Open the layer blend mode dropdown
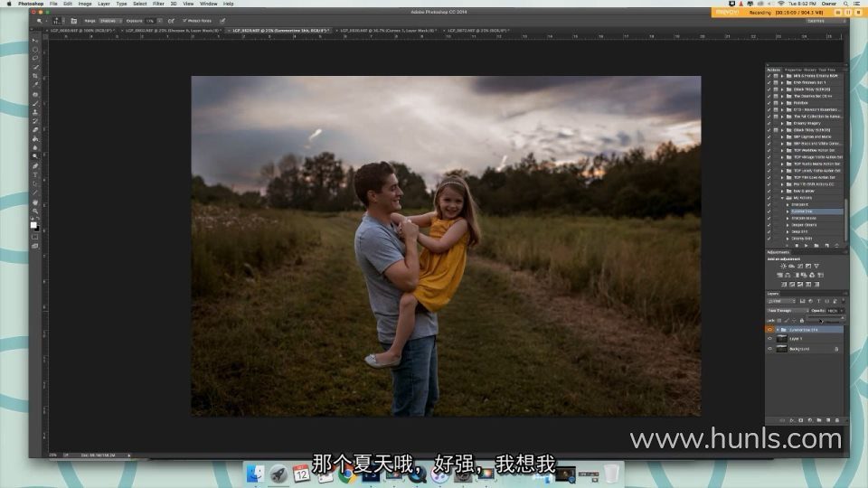Screen dimensions: 868x488 [787, 310]
